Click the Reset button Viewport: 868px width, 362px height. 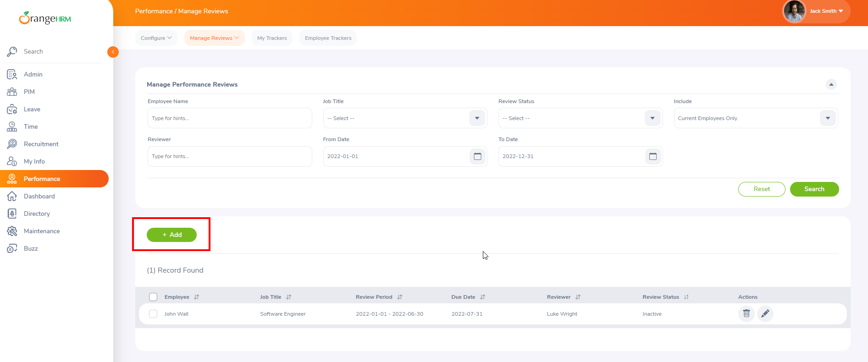pyautogui.click(x=762, y=189)
